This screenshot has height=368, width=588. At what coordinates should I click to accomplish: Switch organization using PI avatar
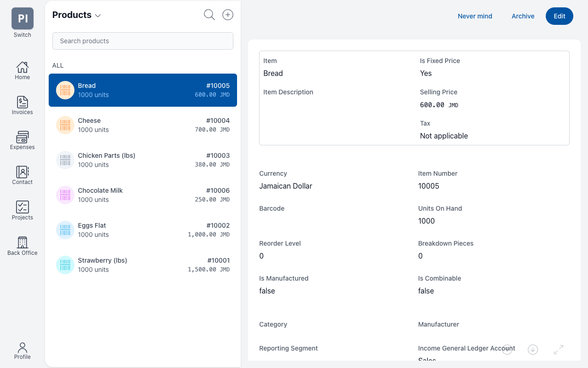pos(22,19)
